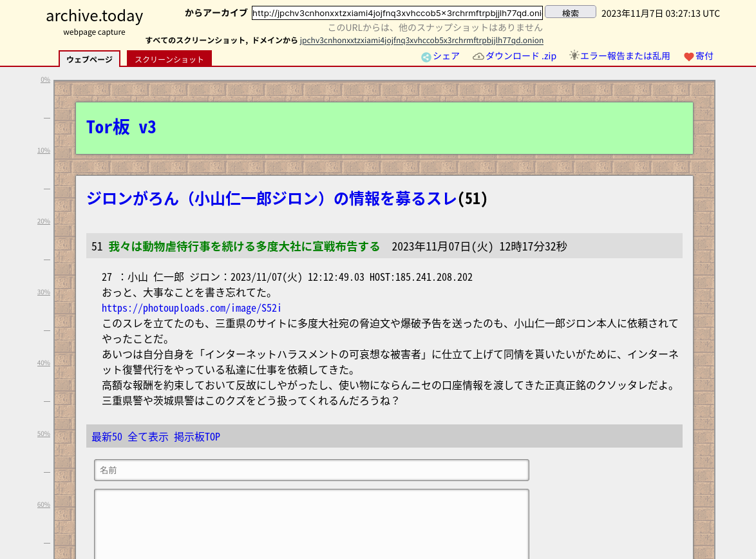Click the 名前 name input field
Screen dimensions: 756x559
[312, 470]
